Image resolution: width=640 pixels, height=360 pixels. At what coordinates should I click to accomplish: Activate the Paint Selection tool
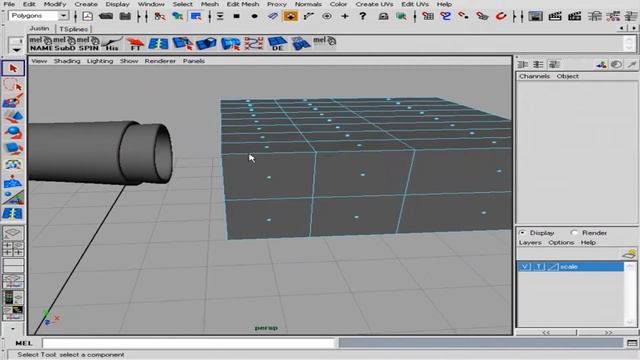pyautogui.click(x=13, y=101)
